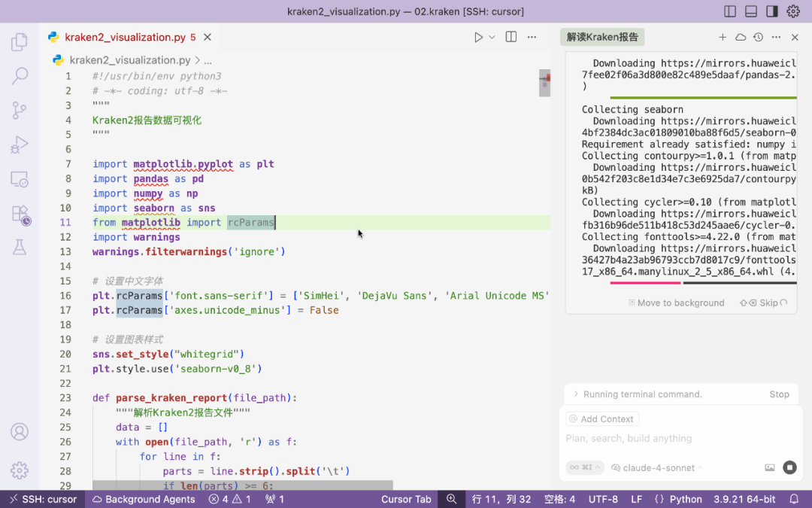The width and height of the screenshot is (812, 508).
Task: Stop generation with the round stop button
Action: (789, 467)
